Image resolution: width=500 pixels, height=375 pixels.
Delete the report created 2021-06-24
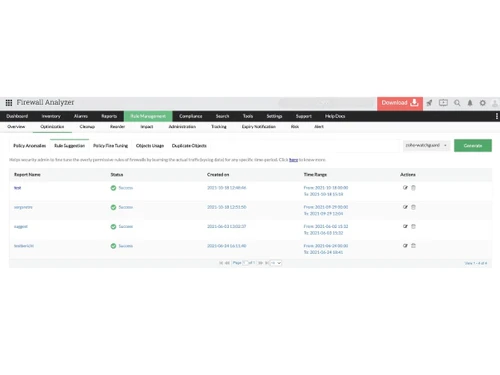point(413,246)
